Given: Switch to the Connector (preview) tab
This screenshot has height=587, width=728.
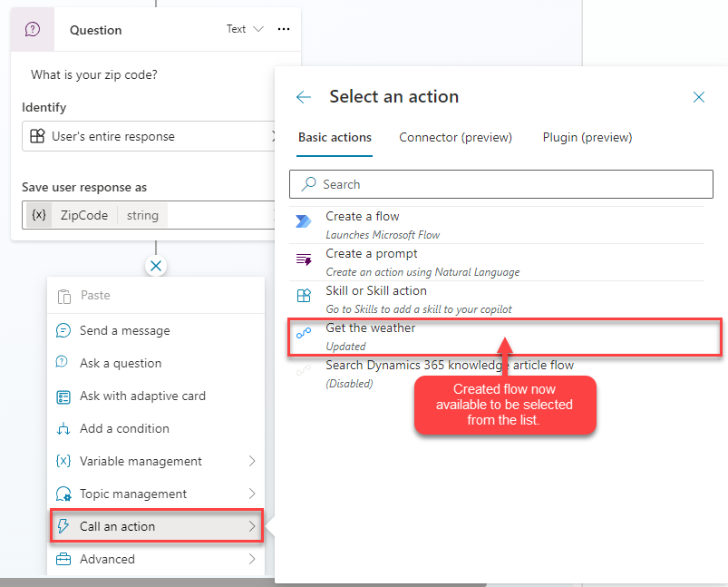Looking at the screenshot, I should (455, 138).
